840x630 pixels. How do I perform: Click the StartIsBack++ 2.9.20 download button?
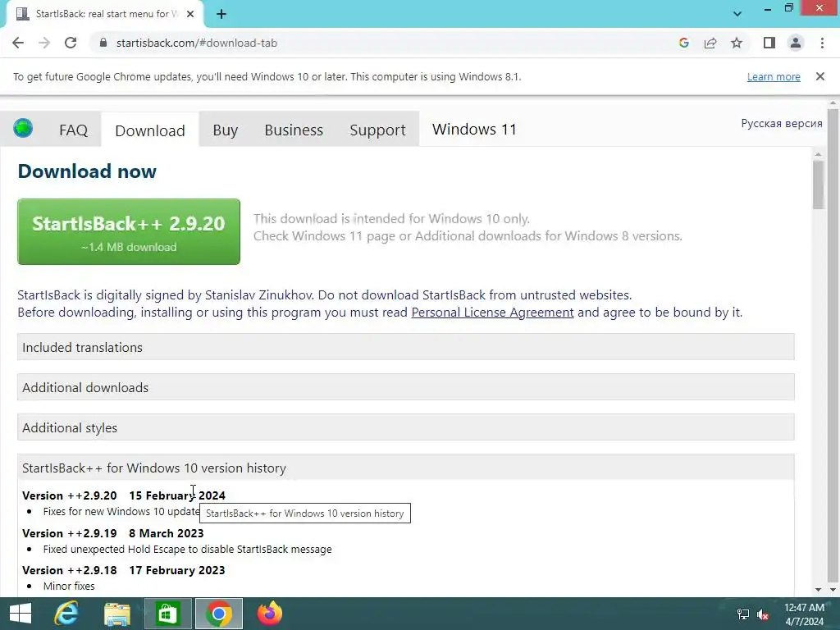click(129, 231)
